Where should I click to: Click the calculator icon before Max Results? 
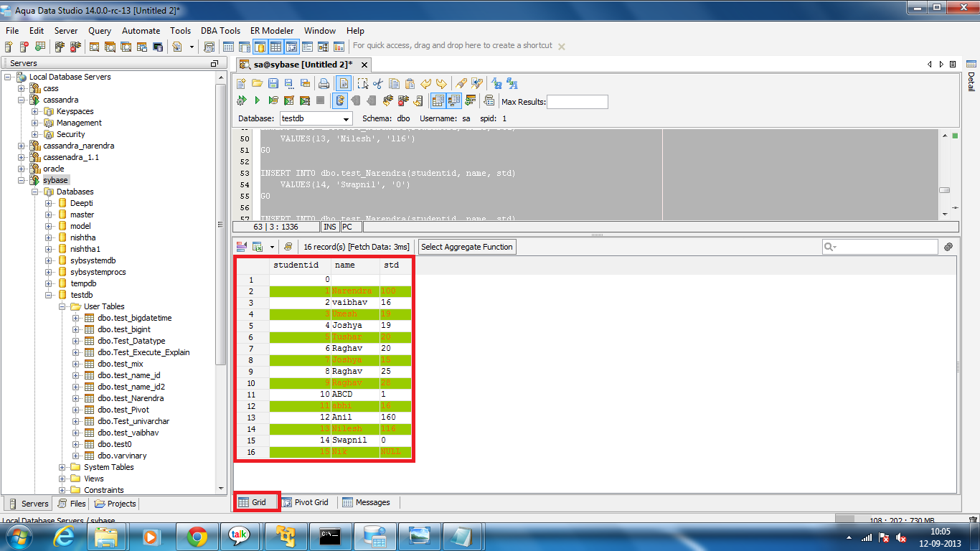(489, 100)
